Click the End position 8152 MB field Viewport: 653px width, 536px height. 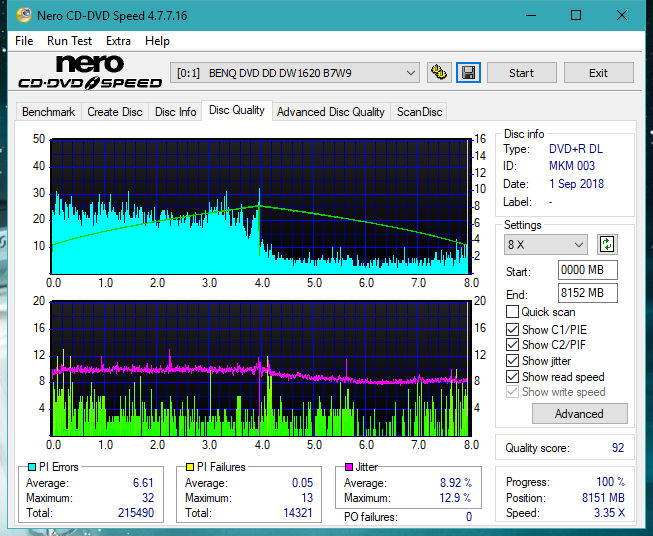point(587,293)
